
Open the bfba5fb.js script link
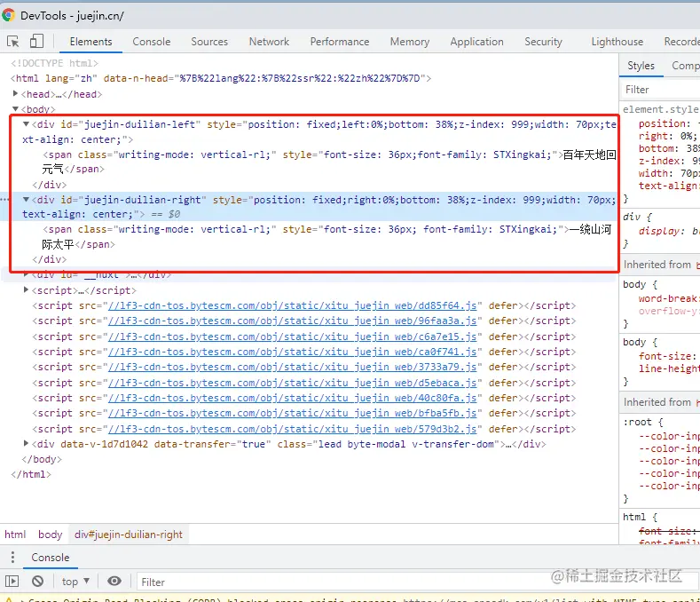click(x=293, y=413)
